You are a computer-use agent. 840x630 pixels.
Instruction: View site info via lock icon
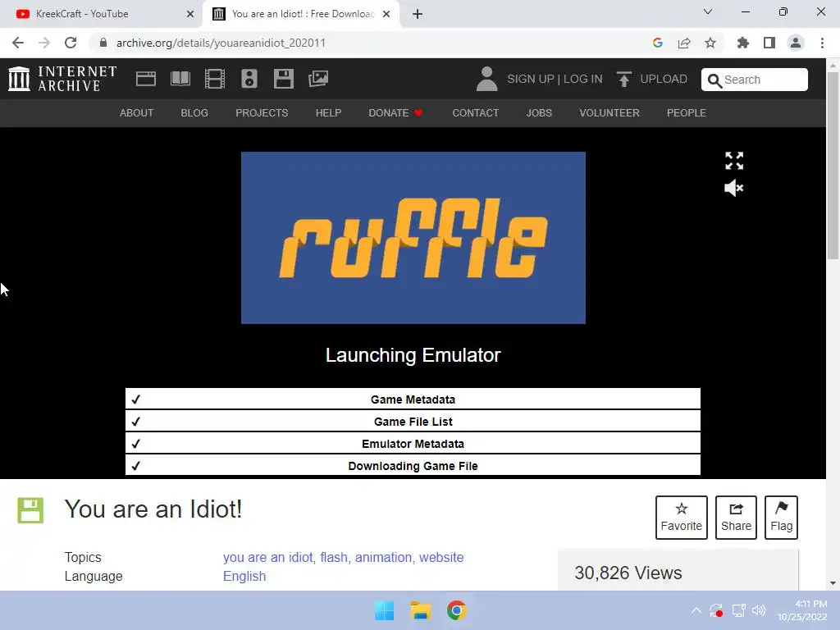tap(103, 43)
